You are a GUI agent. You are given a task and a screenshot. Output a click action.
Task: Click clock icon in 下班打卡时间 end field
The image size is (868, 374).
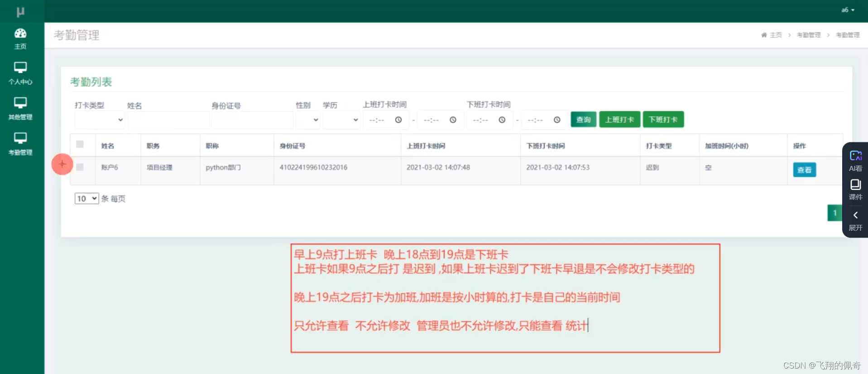point(557,120)
